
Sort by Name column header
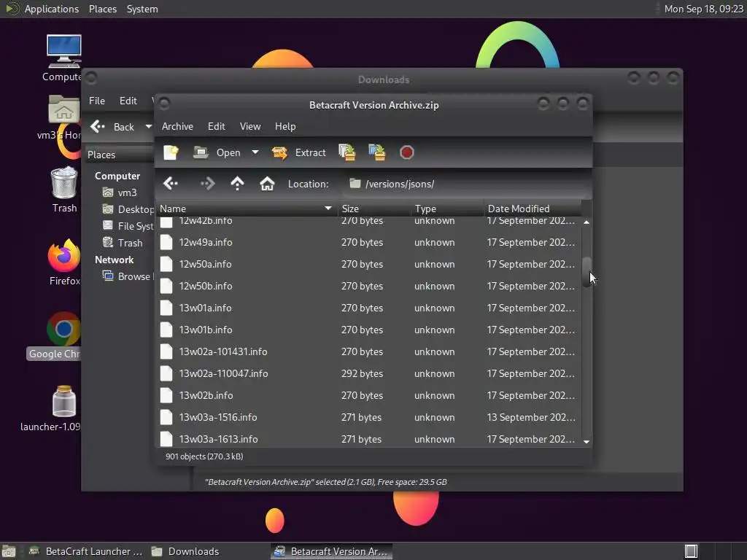246,209
